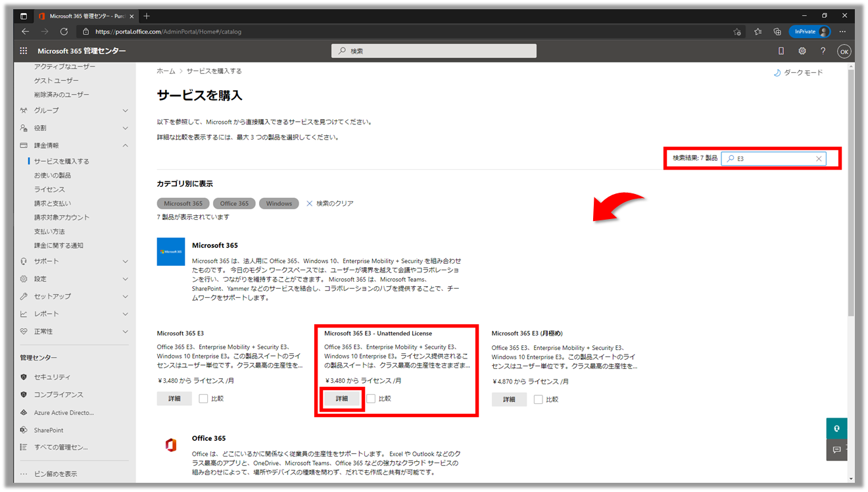Open ゲスト ユーザー in the sidebar
Screen dimensions: 868x492
(x=56, y=80)
